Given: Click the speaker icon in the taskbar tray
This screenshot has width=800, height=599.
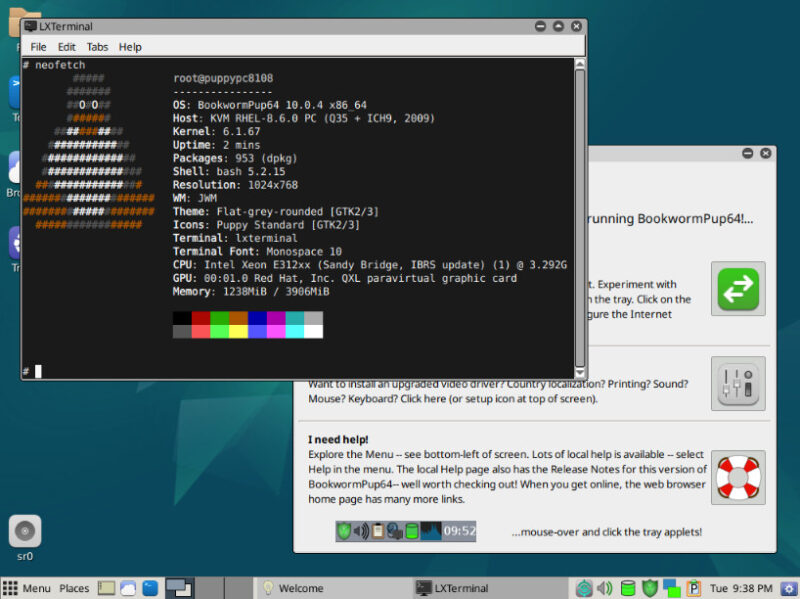Looking at the screenshot, I should pos(603,589).
